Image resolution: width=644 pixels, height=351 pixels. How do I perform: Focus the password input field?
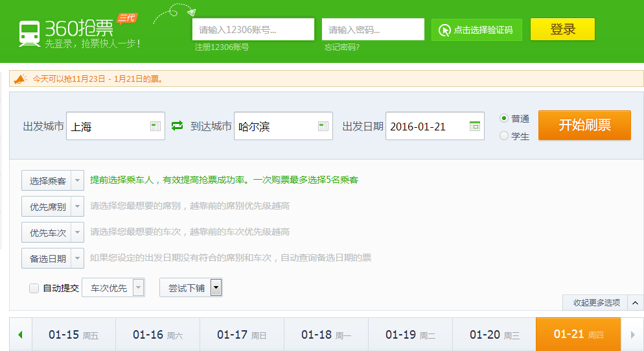coord(373,29)
